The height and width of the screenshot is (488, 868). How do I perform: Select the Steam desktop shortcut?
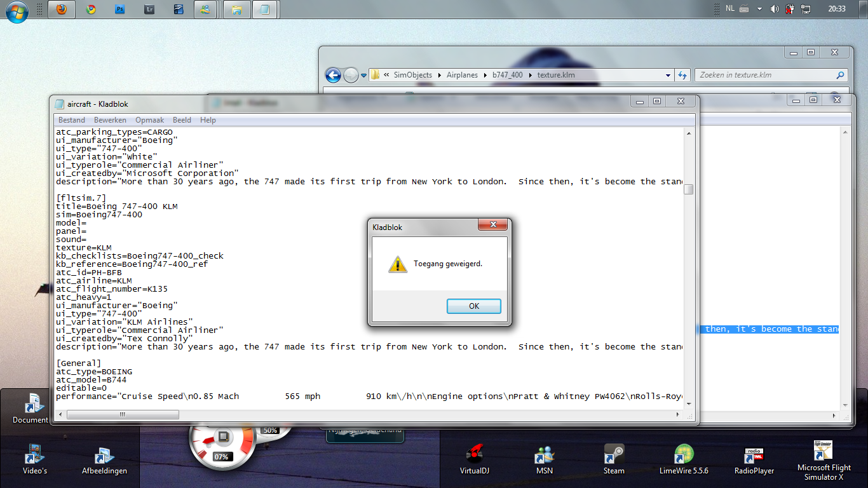(x=614, y=459)
